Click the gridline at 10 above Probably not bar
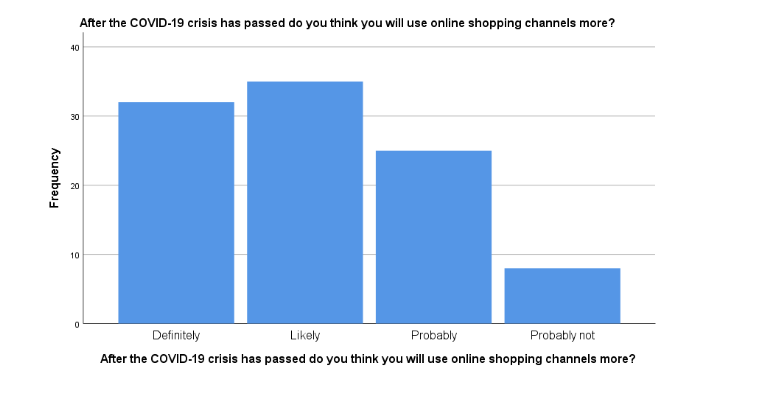 tap(562, 254)
